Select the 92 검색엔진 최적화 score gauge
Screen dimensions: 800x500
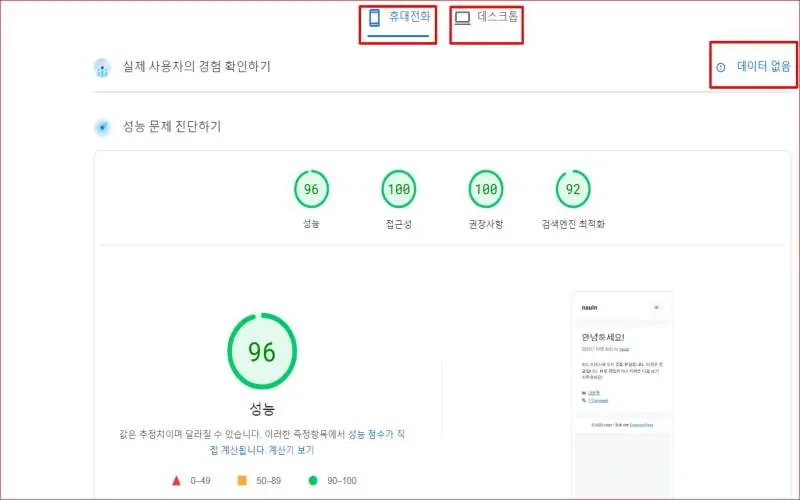(x=573, y=189)
